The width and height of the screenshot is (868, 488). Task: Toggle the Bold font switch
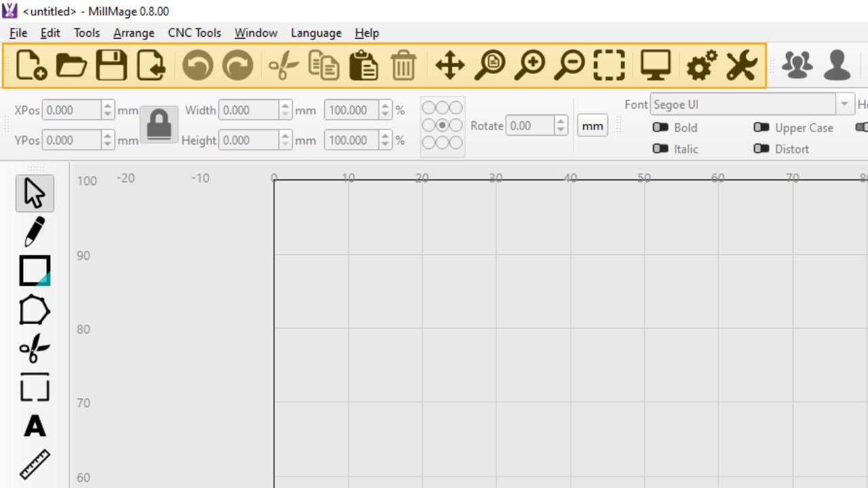coord(660,127)
